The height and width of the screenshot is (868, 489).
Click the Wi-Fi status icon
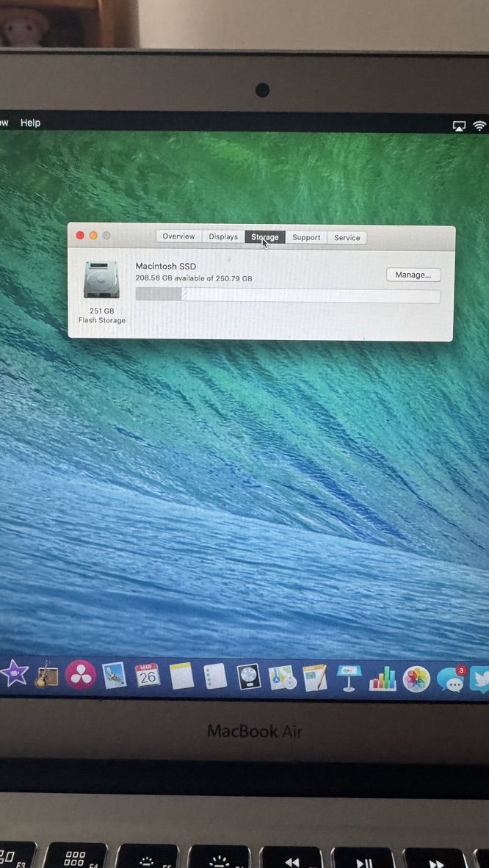pyautogui.click(x=479, y=126)
